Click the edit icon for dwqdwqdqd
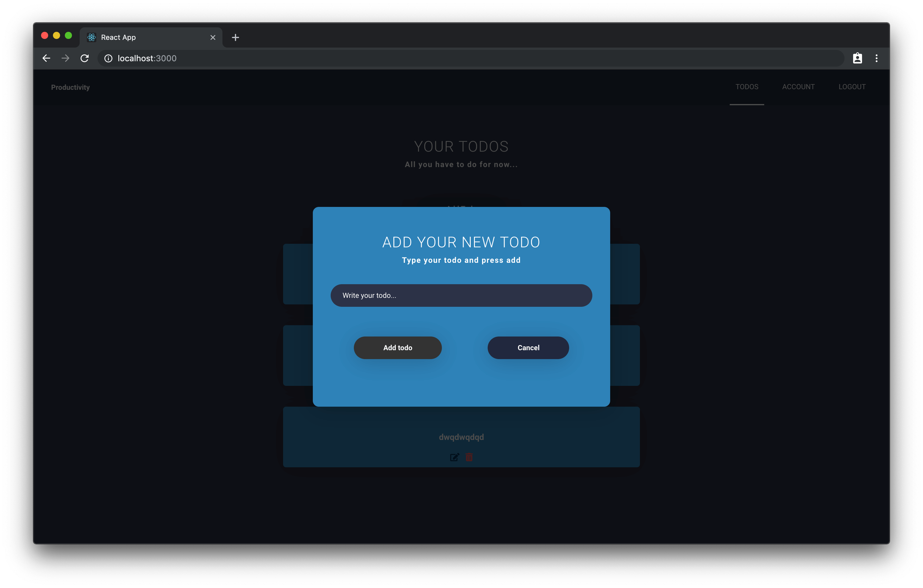The height and width of the screenshot is (588, 923). pos(454,457)
